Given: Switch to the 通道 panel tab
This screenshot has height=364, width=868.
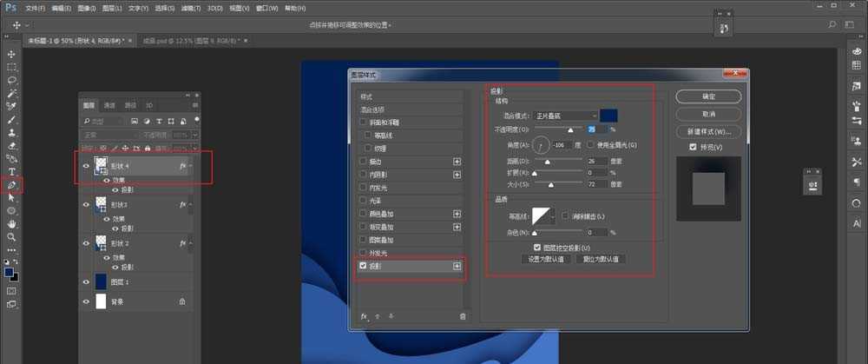Looking at the screenshot, I should (x=108, y=105).
